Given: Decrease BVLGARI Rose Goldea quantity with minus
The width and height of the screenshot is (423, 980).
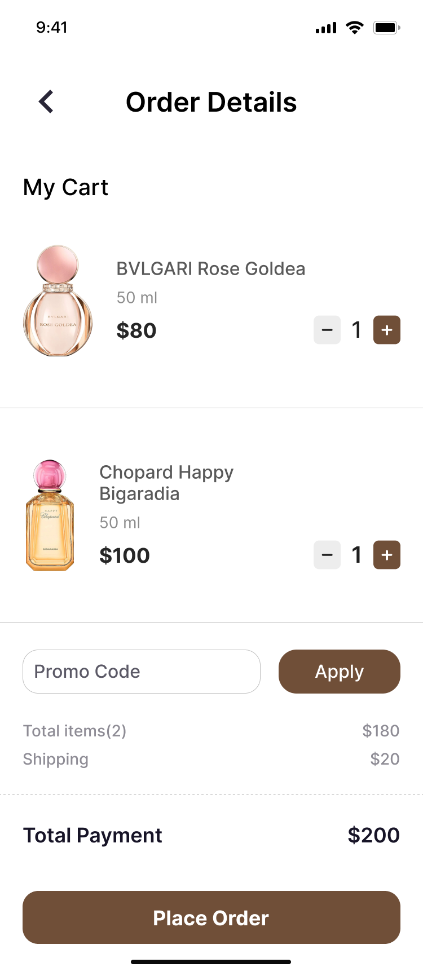Looking at the screenshot, I should pos(327,330).
